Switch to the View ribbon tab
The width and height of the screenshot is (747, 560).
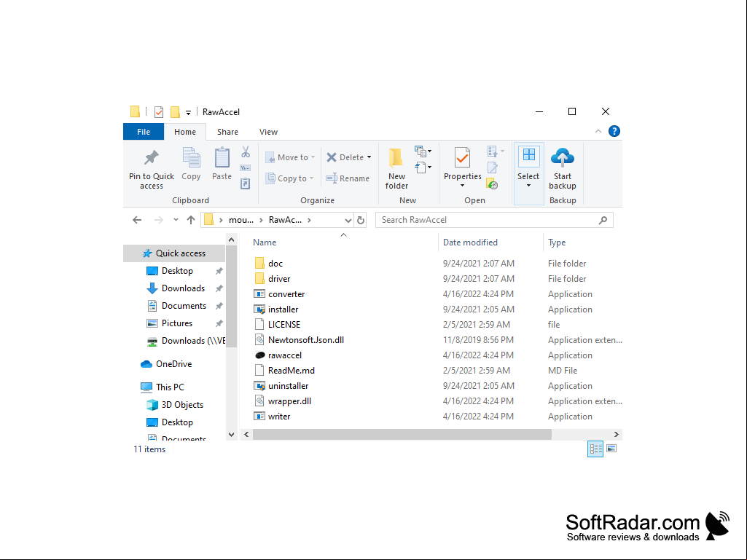(268, 132)
